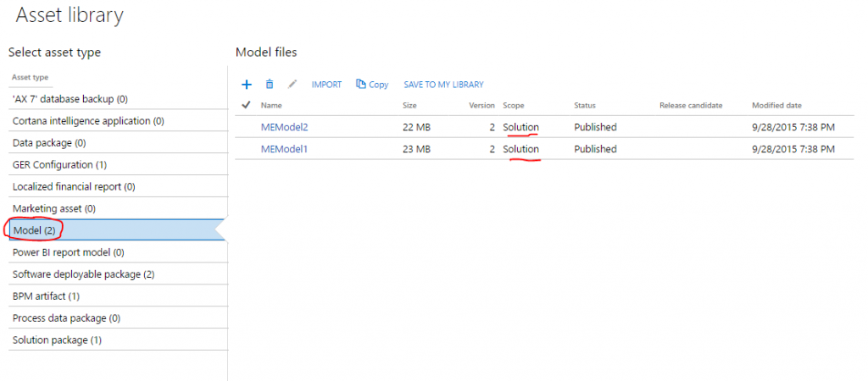
Task: Select Cortana intelligence application asset type
Action: (x=88, y=121)
